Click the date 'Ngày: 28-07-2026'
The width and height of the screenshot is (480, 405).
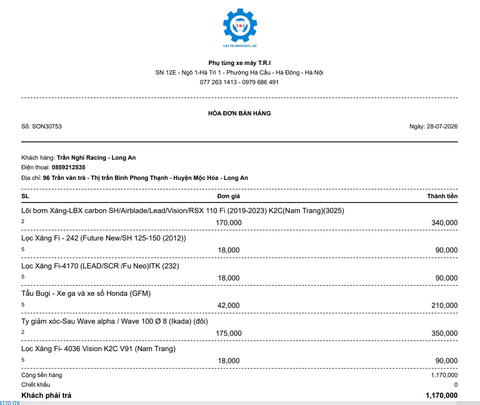(433, 126)
